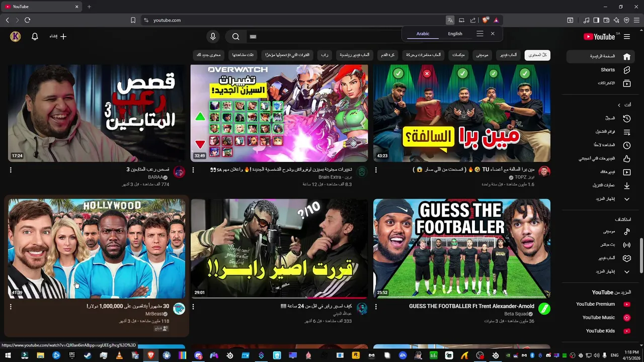Open Brave Shields lion icon
This screenshot has width=644, height=362.
485,20
